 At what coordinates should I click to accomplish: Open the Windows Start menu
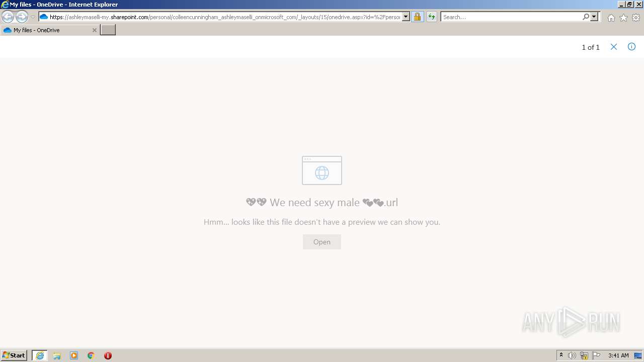14,355
